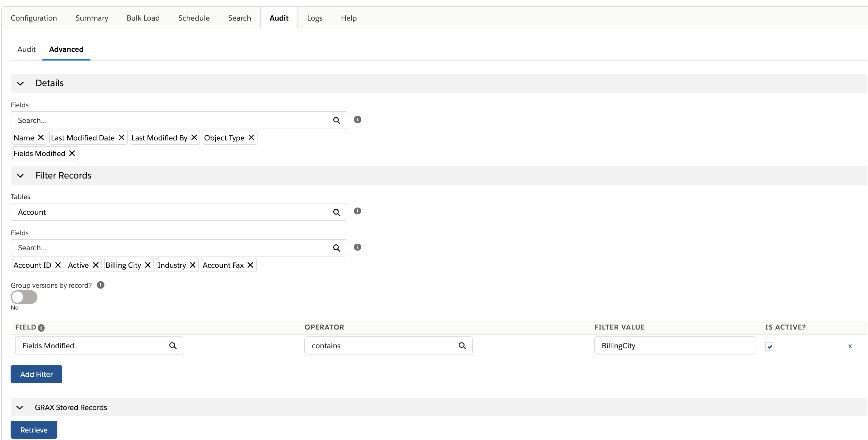Image resolution: width=868 pixels, height=440 pixels.
Task: Click the BillingCity filter value field
Action: point(675,345)
